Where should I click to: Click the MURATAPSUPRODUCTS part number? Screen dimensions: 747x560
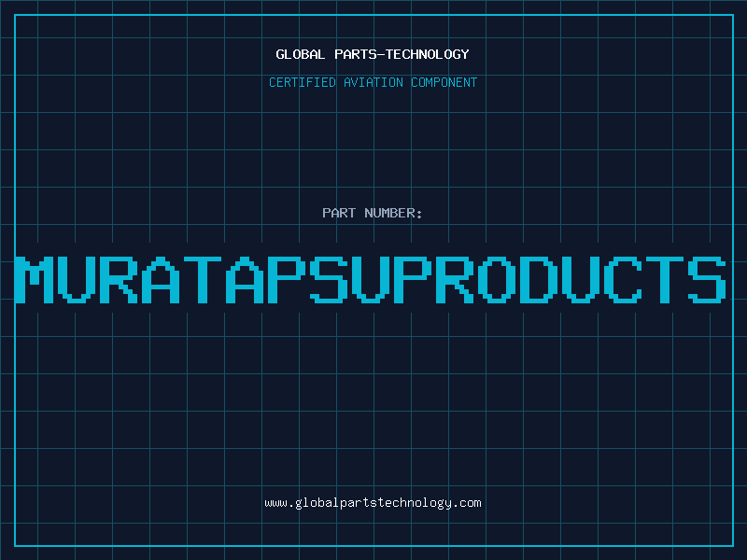click(371, 279)
